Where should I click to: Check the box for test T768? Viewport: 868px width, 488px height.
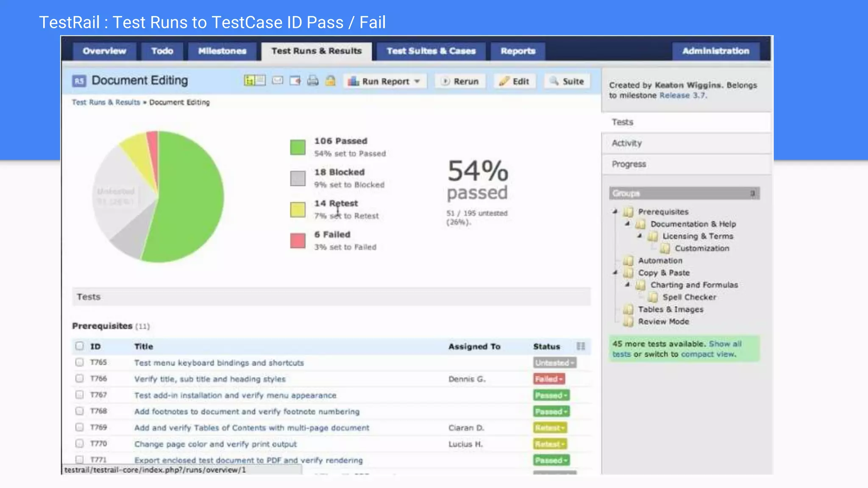point(79,411)
